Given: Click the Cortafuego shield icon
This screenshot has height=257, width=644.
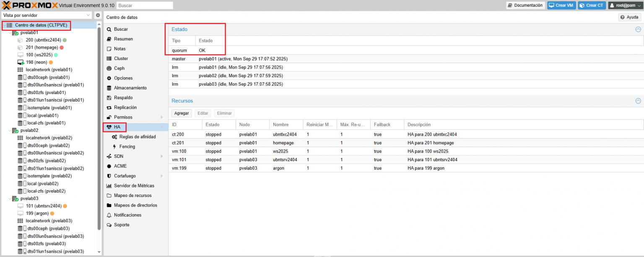Looking at the screenshot, I should coord(109,176).
